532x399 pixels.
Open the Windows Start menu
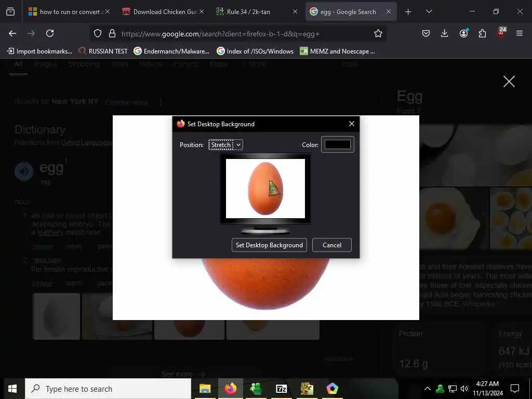pos(12,389)
